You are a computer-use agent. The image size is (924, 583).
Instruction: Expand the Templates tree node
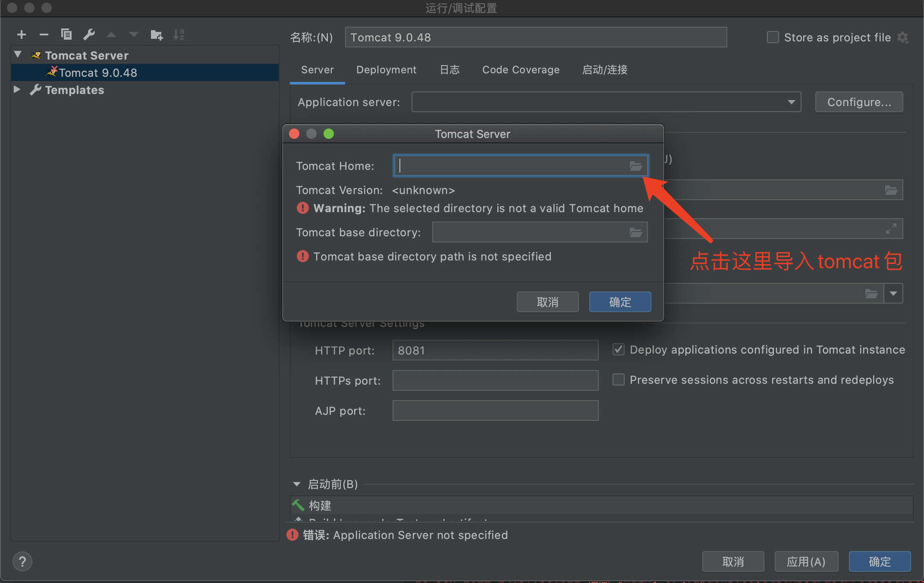[x=17, y=89]
